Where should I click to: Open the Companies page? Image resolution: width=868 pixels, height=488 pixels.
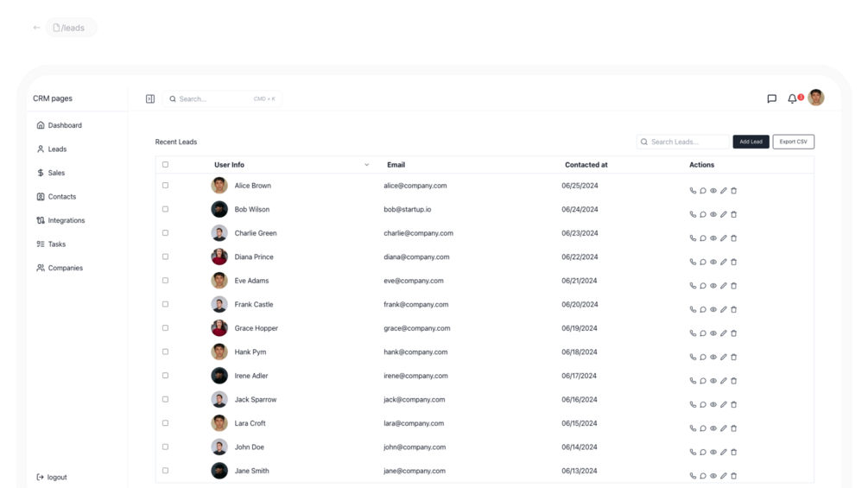(x=60, y=268)
